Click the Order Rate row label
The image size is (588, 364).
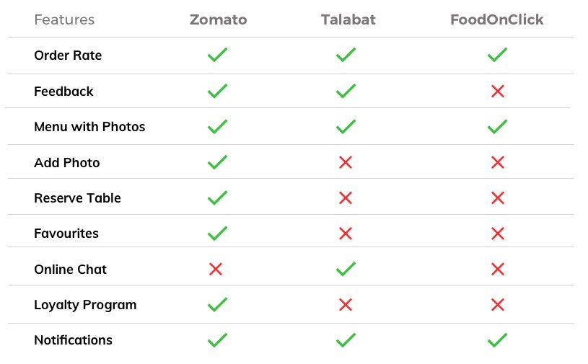68,56
